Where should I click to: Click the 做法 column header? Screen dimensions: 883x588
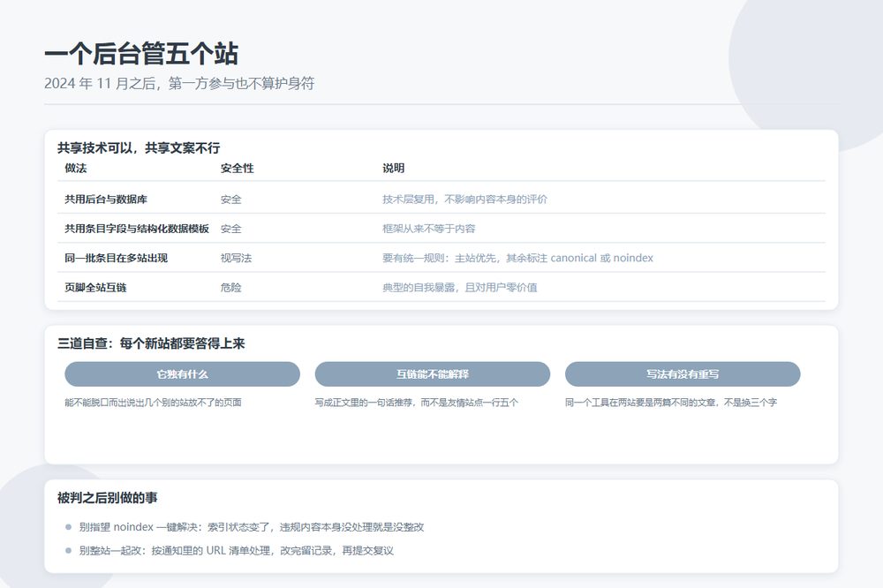75,168
